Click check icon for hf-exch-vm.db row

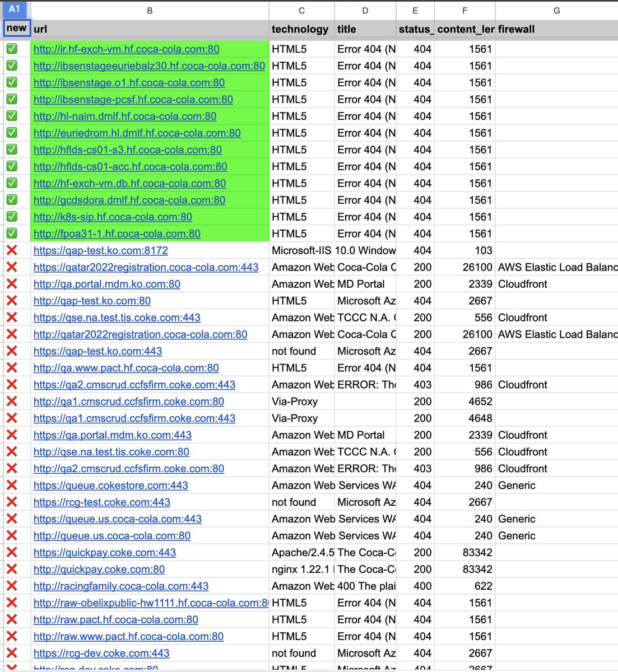[x=11, y=183]
